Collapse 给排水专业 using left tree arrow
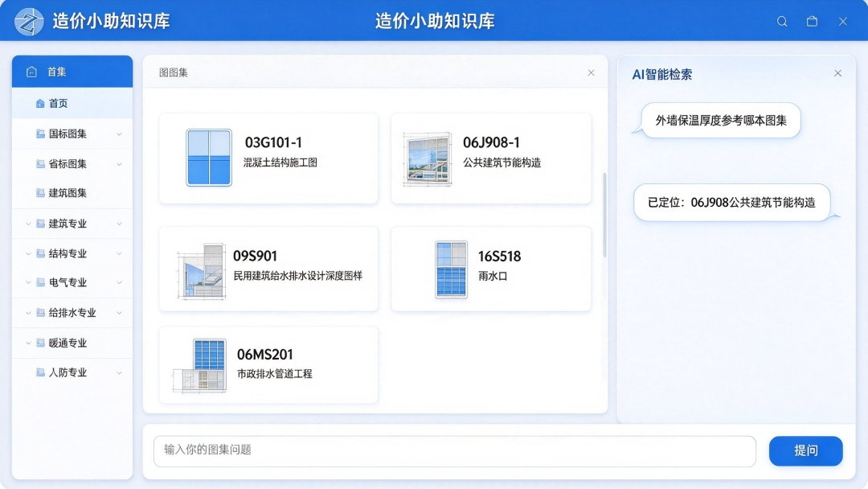The height and width of the screenshot is (489, 868). 28,313
